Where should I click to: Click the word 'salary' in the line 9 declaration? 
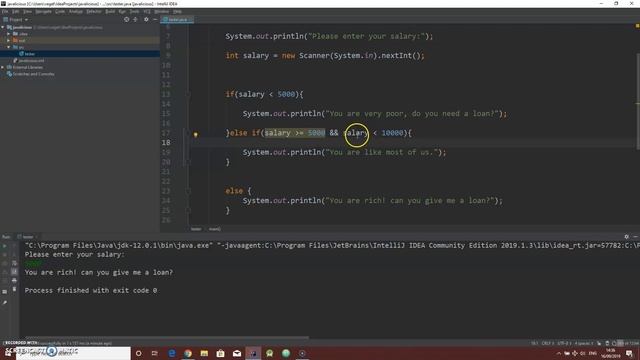point(256,56)
